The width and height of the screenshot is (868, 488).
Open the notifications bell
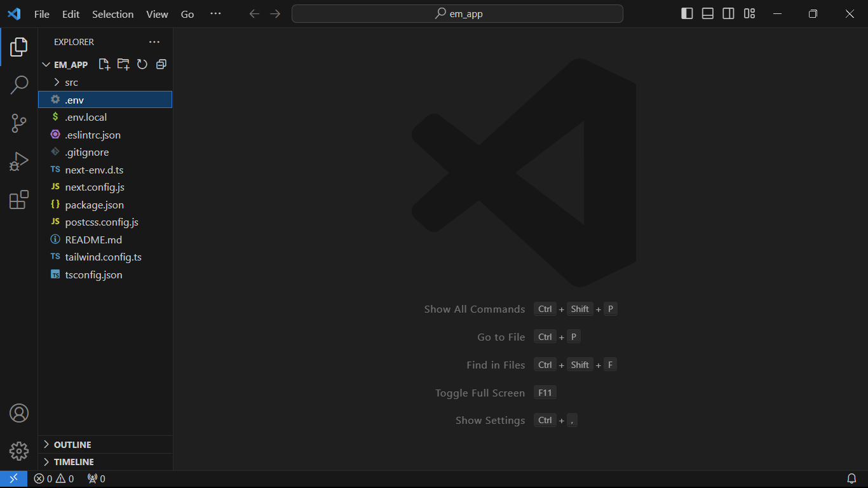click(x=851, y=478)
